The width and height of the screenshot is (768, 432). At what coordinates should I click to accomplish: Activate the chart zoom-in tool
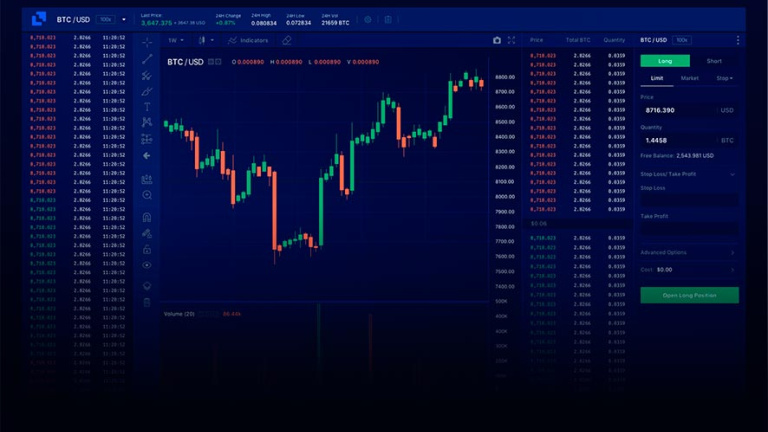147,195
